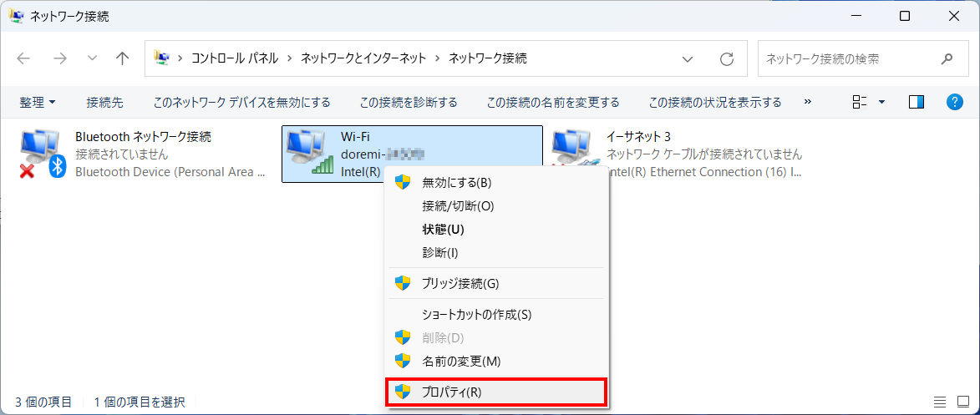Click the イーサネット 3 name
The image size is (980, 415).
coord(639,136)
